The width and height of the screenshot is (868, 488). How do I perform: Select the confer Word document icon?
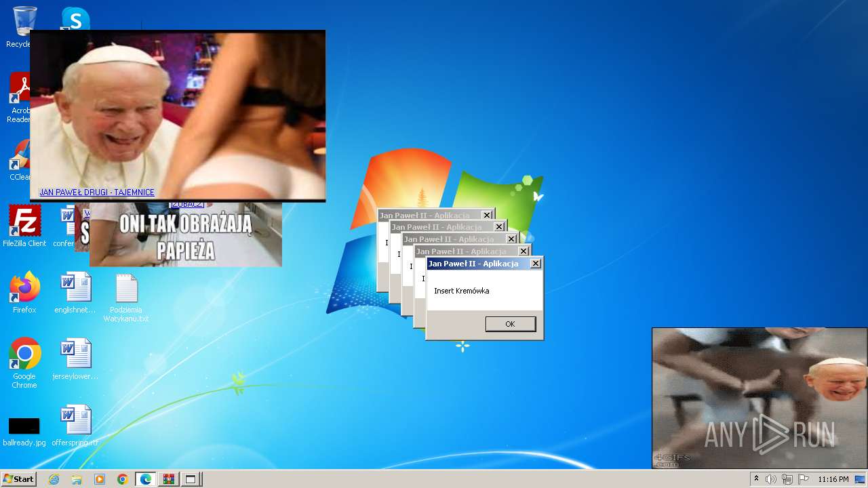pyautogui.click(x=64, y=226)
